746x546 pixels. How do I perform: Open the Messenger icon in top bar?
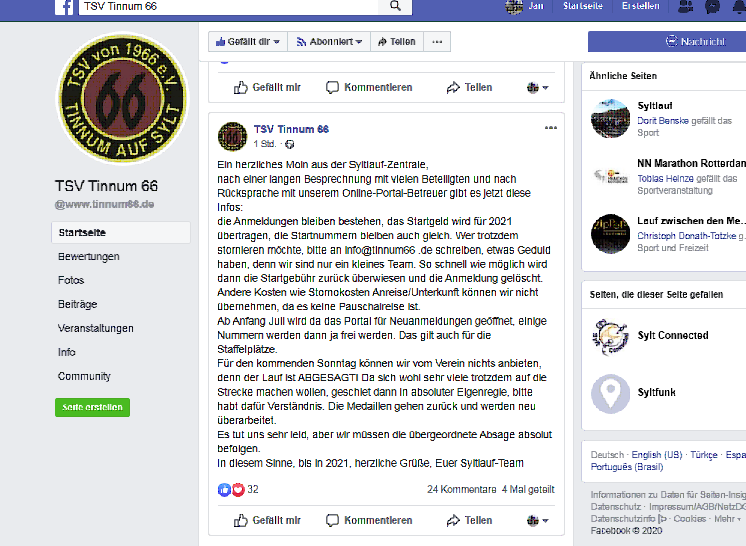(712, 6)
